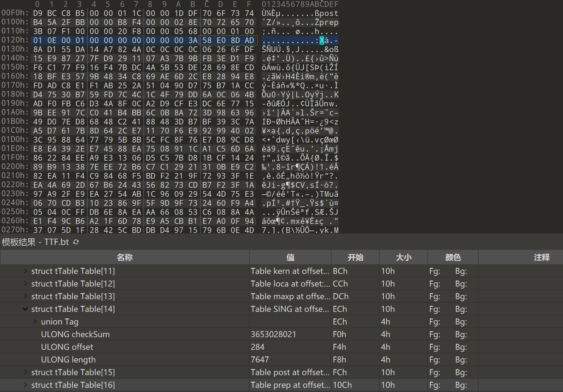This screenshot has height=392, width=563.
Task: Click the hex row address 0270h:
Action: pos(15,230)
